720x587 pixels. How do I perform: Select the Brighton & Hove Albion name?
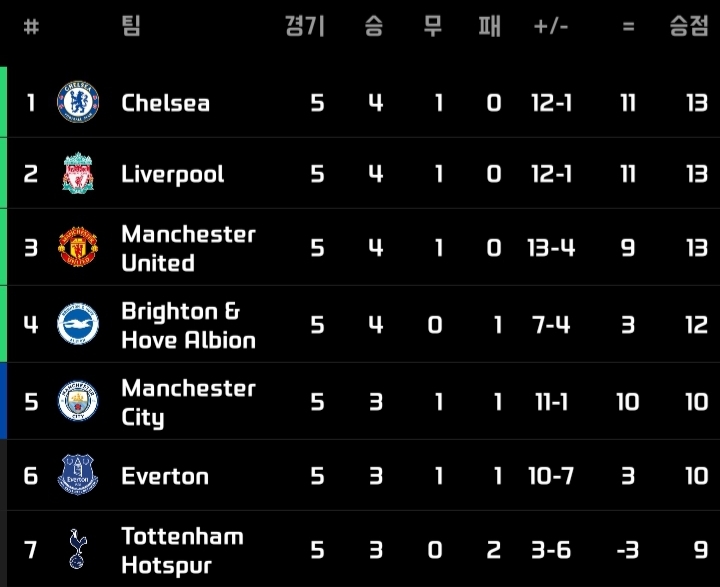tap(188, 325)
